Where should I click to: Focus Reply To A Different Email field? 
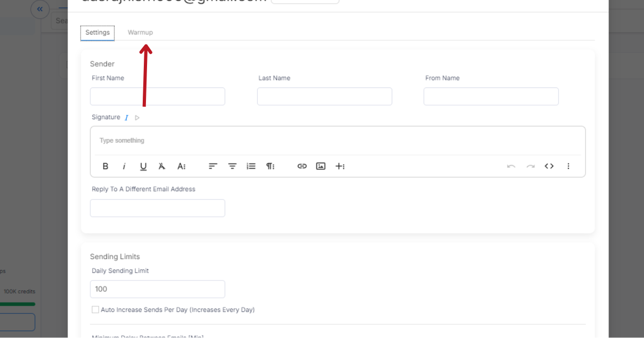[x=157, y=208]
